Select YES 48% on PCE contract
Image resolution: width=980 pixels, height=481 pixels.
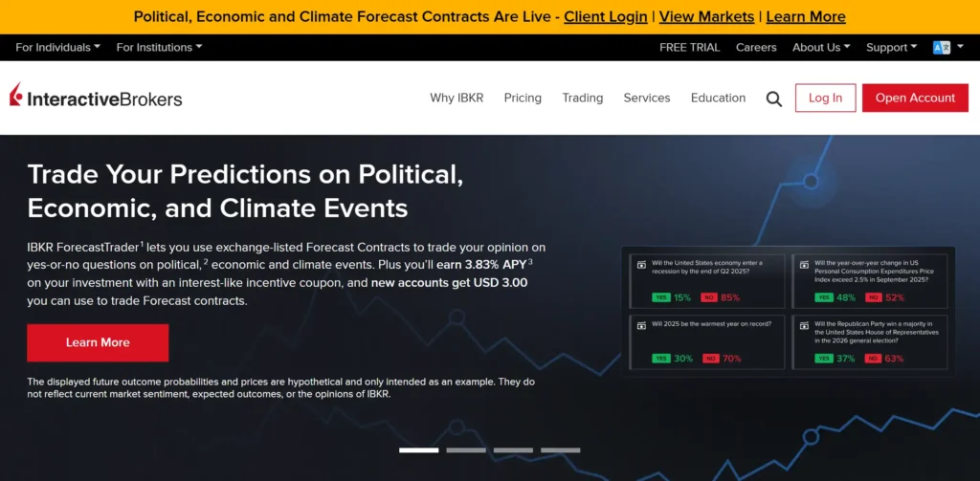(835, 297)
